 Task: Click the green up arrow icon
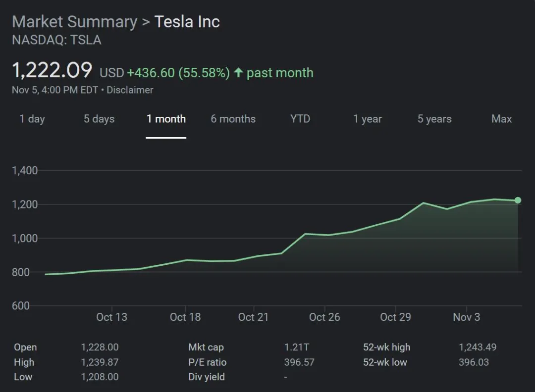(238, 73)
